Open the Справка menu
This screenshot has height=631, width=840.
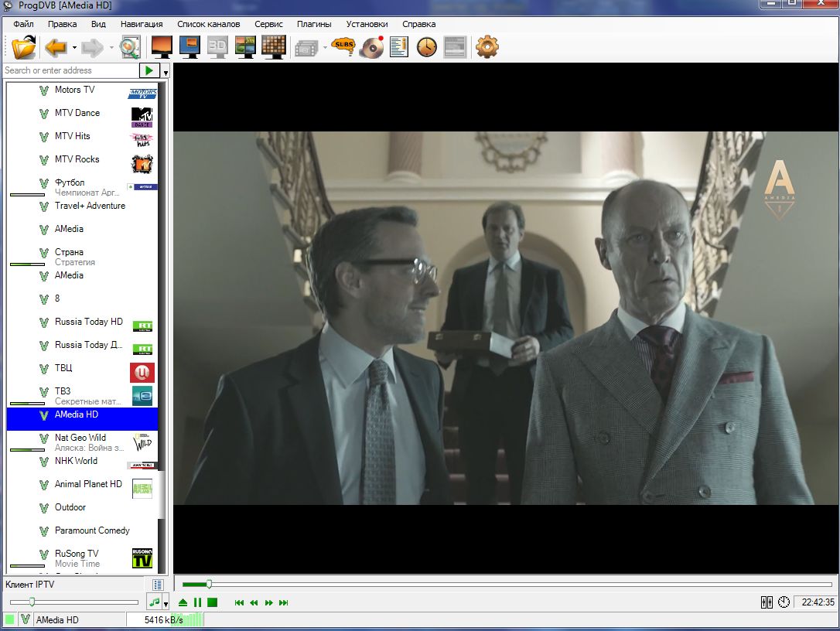point(419,24)
